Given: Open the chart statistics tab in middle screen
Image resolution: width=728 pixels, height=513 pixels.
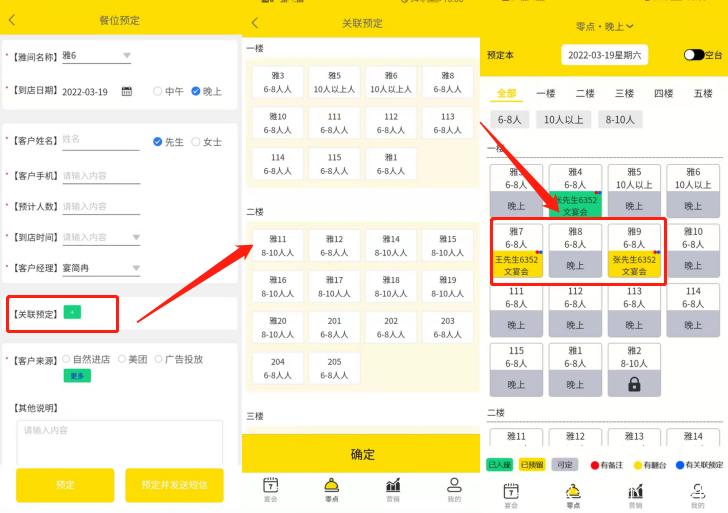Looking at the screenshot, I should [393, 489].
